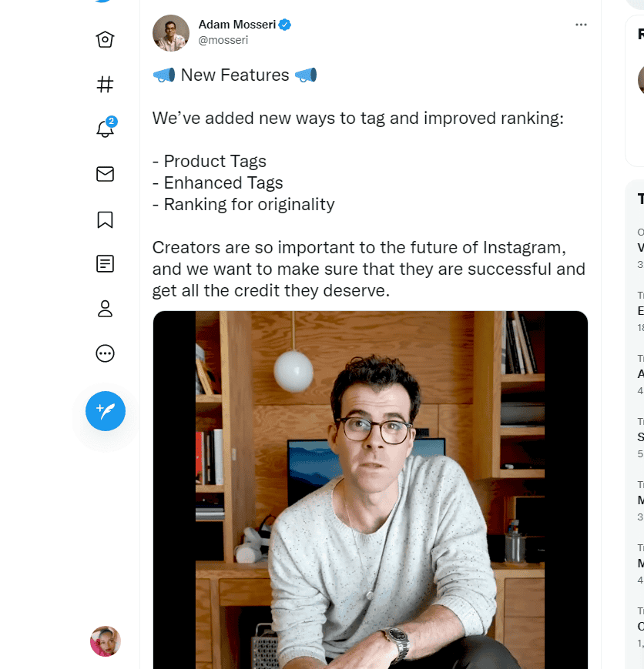Click the blue verified badge
This screenshot has width=644, height=669.
click(x=285, y=25)
